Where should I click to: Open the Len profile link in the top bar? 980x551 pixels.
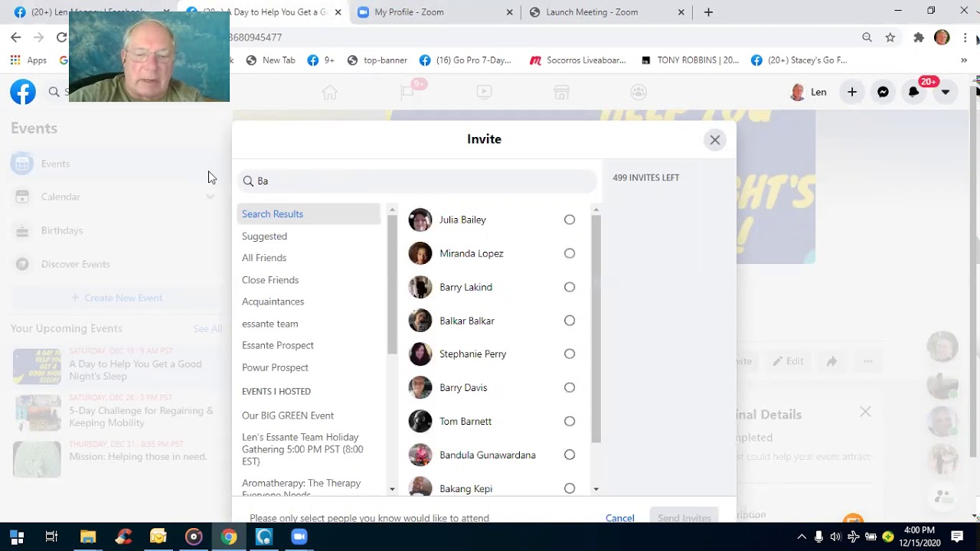pos(808,92)
